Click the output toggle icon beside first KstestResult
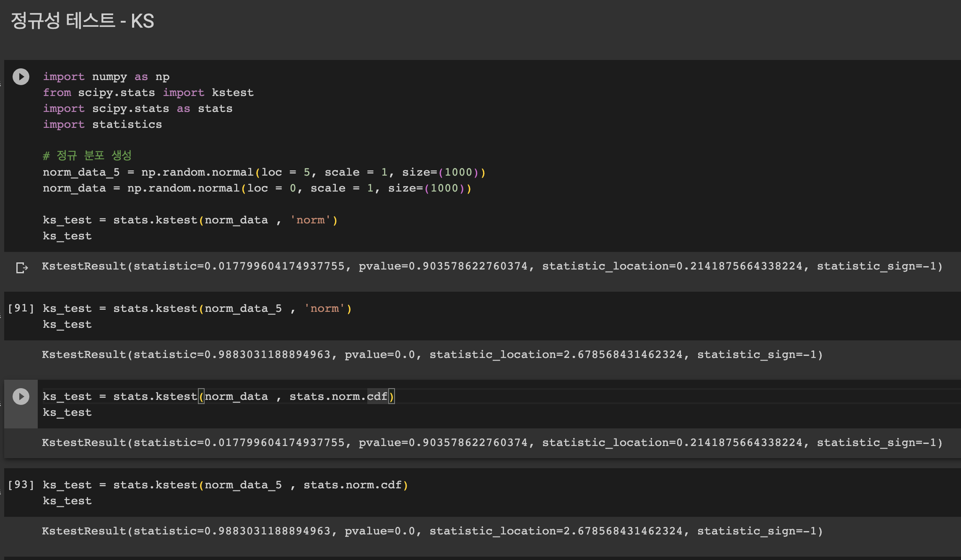This screenshot has height=560, width=961. [x=22, y=267]
